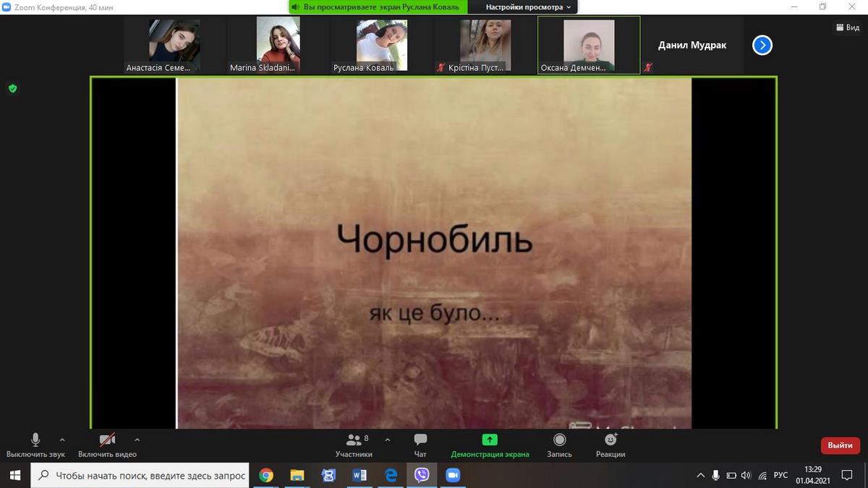
Task: Open Microsoft Word from the taskbar
Action: (359, 475)
